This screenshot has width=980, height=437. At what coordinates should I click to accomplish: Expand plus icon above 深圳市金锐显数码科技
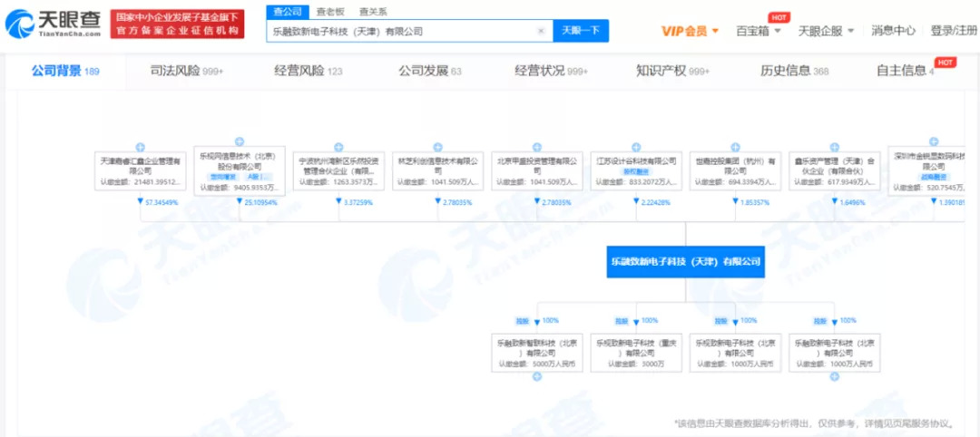[933, 141]
